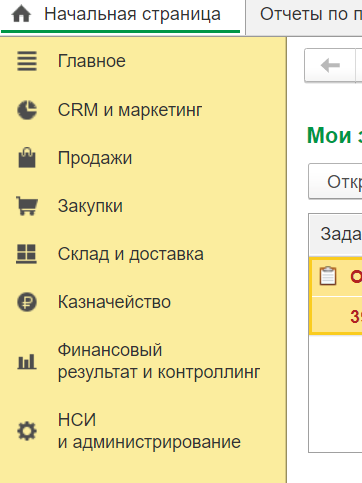The height and width of the screenshot is (483, 362).
Task: Click the Откр... button above the task list
Action: click(335, 181)
